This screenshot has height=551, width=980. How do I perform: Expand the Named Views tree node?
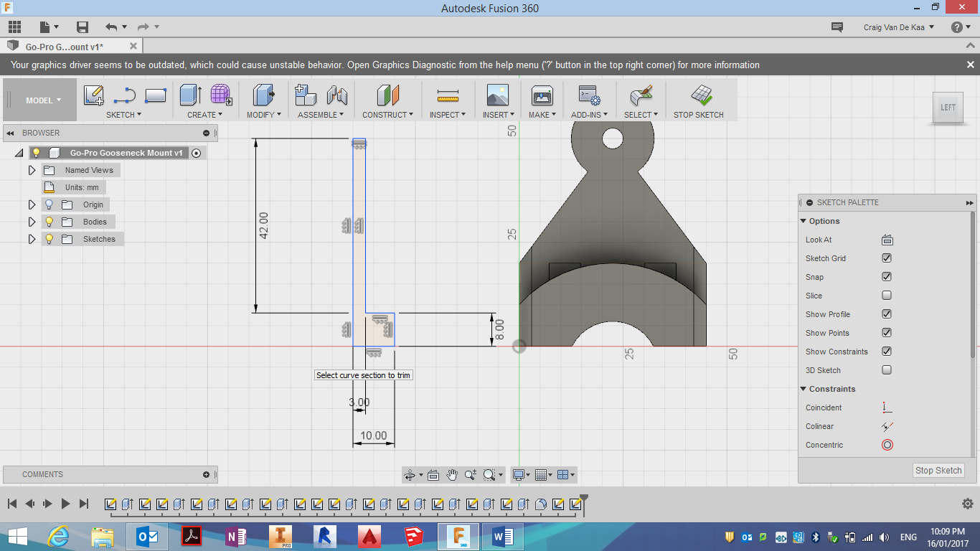point(32,170)
